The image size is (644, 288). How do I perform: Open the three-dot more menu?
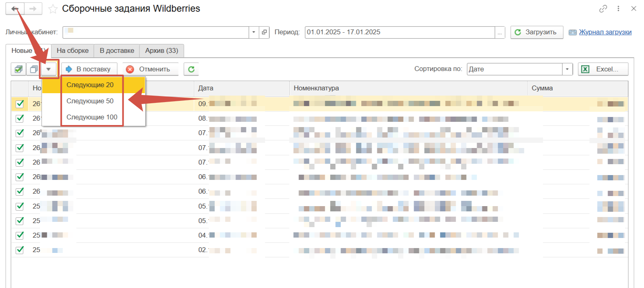(618, 8)
